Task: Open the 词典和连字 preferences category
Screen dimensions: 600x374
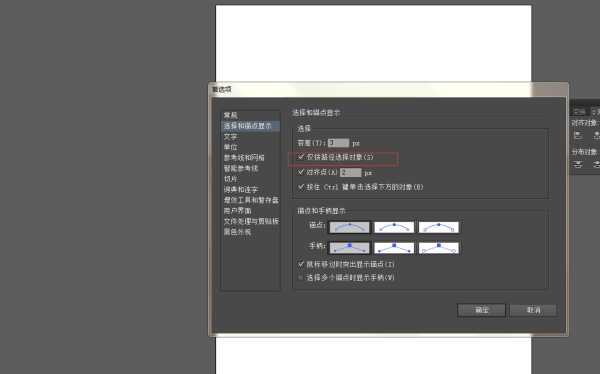Action: tap(241, 189)
